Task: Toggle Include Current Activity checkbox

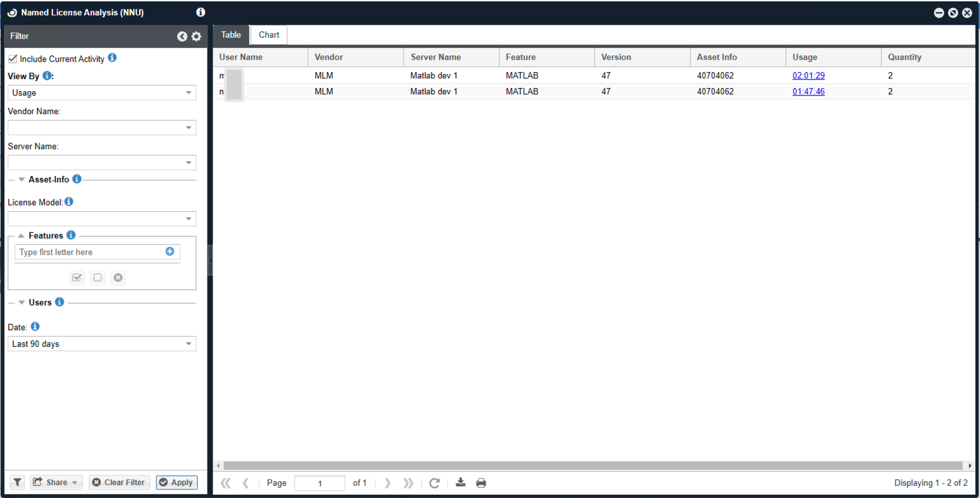Action: (13, 59)
